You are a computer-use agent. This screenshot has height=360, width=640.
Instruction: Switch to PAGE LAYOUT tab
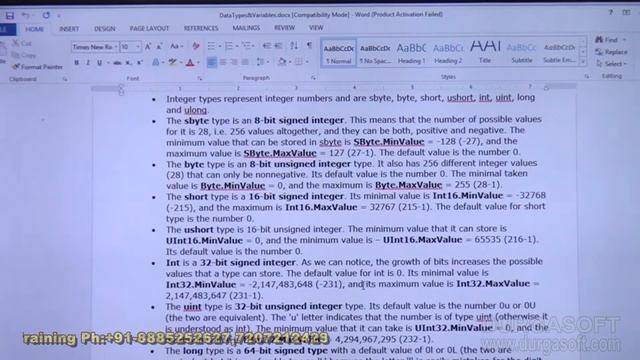click(x=149, y=29)
